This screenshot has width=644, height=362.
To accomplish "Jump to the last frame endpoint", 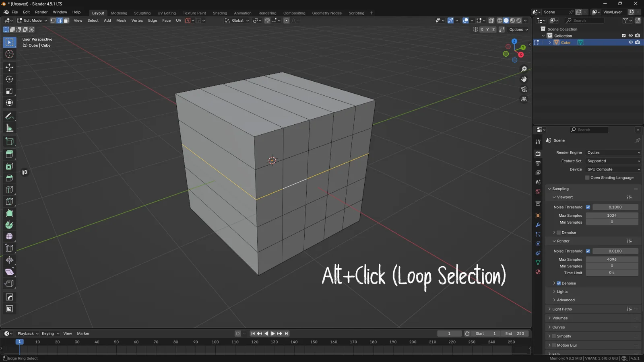I will point(287,333).
